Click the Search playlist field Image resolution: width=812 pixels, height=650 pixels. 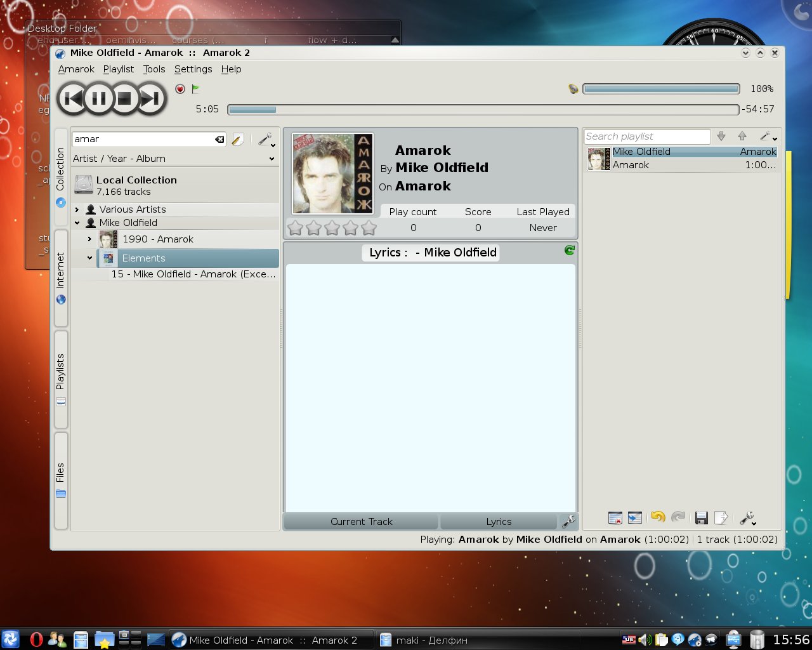pyautogui.click(x=647, y=136)
